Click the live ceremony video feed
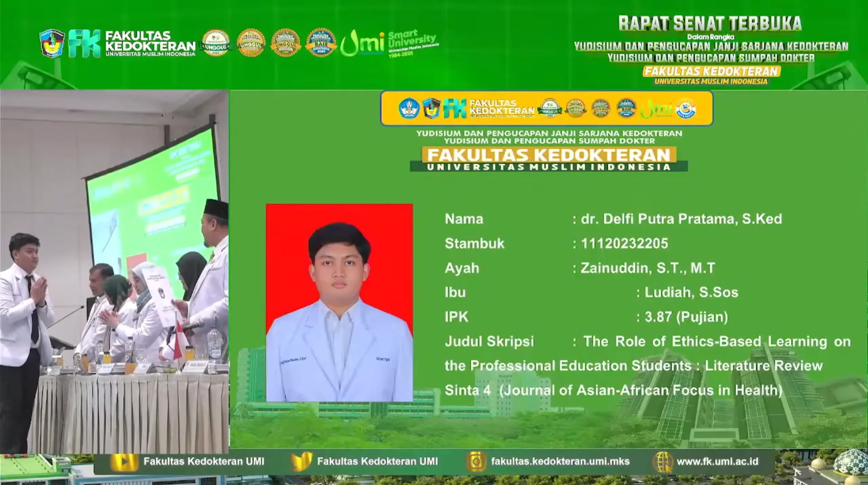 pyautogui.click(x=114, y=272)
